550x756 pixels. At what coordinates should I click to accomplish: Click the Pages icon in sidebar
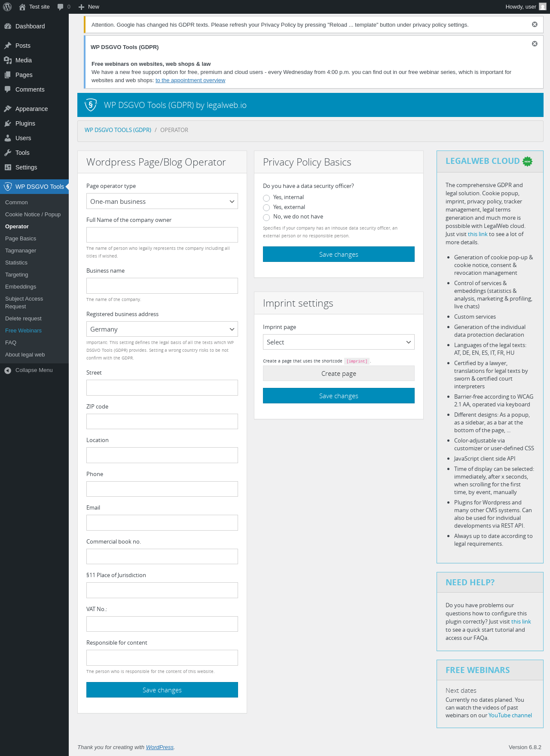click(8, 75)
